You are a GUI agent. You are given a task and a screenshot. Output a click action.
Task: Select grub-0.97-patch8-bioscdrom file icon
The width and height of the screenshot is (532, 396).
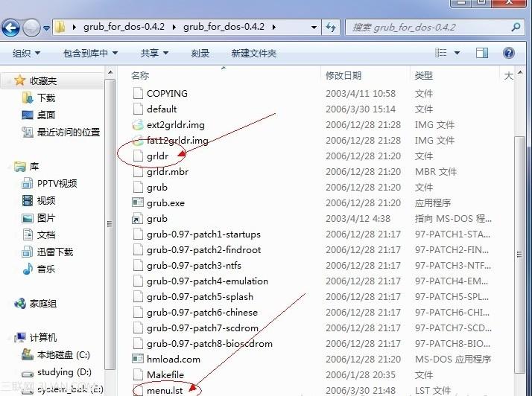pyautogui.click(x=138, y=343)
